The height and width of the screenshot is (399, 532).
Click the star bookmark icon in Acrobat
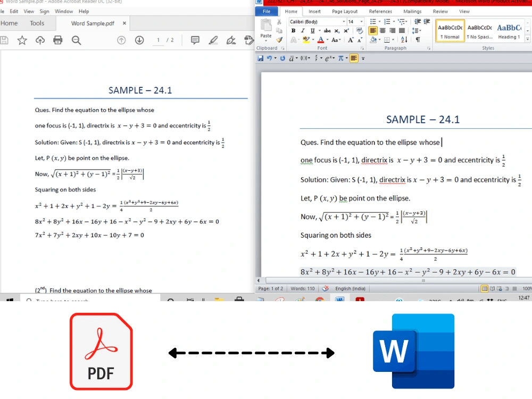pos(22,40)
